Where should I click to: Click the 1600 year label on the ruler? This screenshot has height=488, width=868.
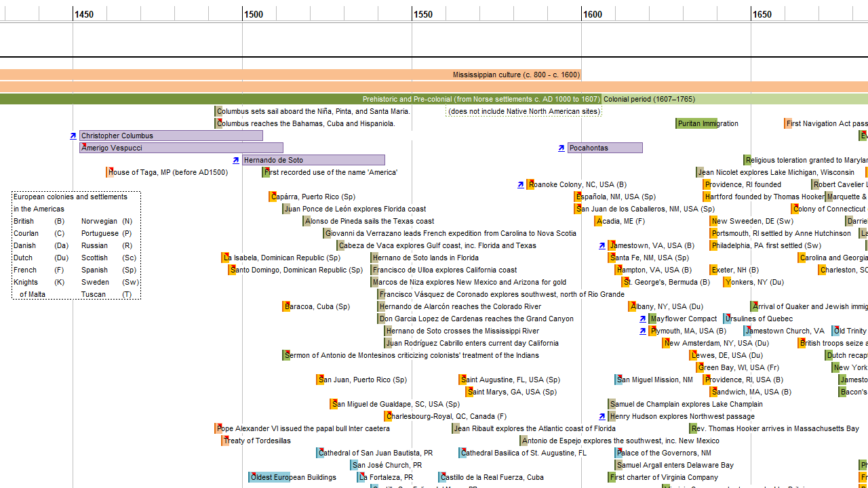tap(593, 14)
